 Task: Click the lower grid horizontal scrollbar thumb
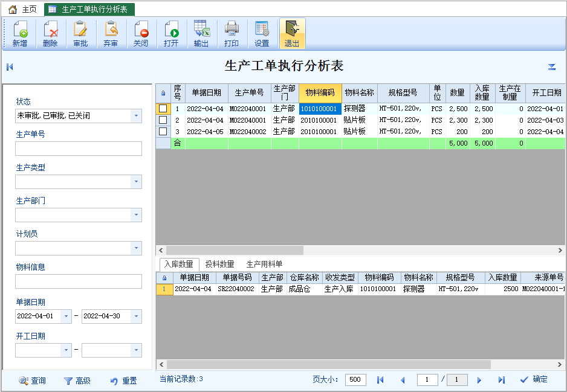tap(329, 365)
